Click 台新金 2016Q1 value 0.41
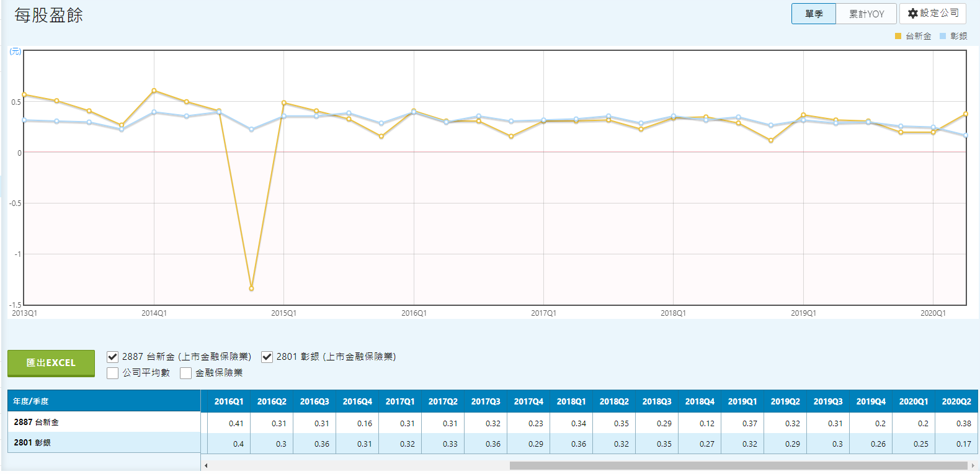Viewport: 980px width, 474px height. (x=236, y=424)
